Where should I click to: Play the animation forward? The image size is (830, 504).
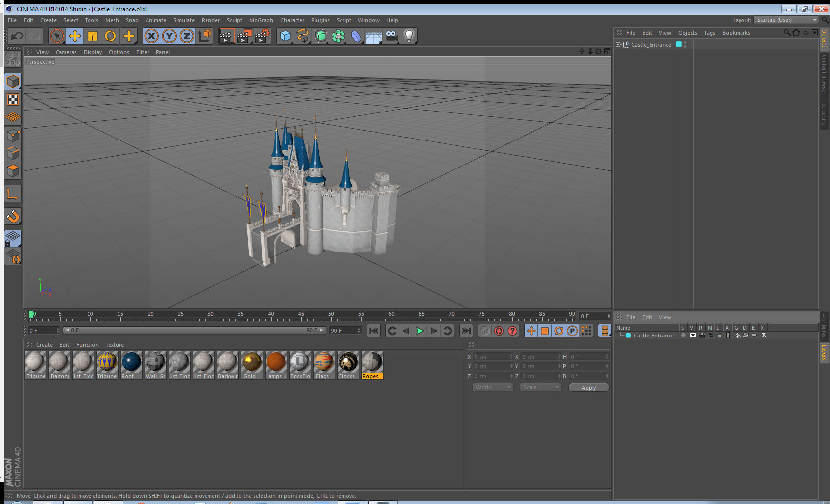pyautogui.click(x=420, y=331)
